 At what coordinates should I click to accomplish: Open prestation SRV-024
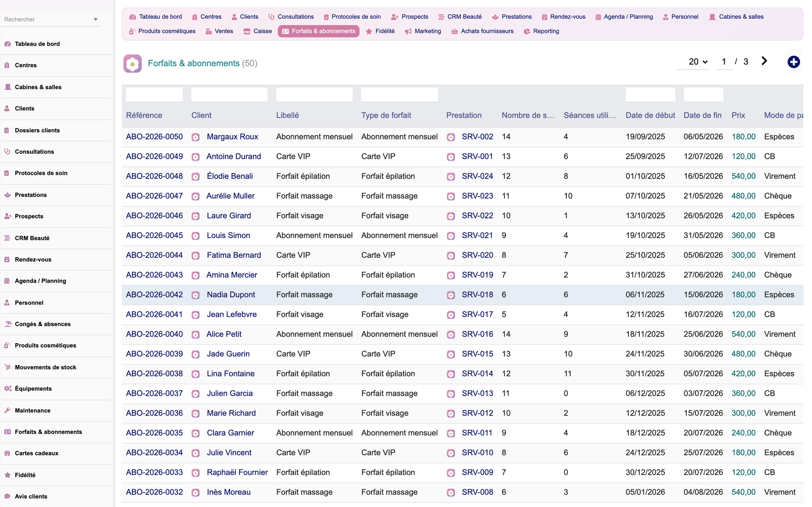477,176
